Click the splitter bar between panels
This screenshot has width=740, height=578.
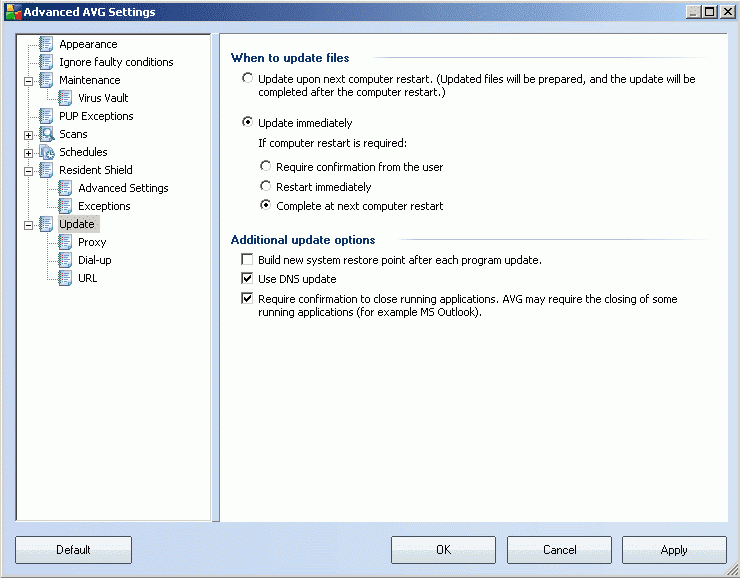(x=216, y=277)
